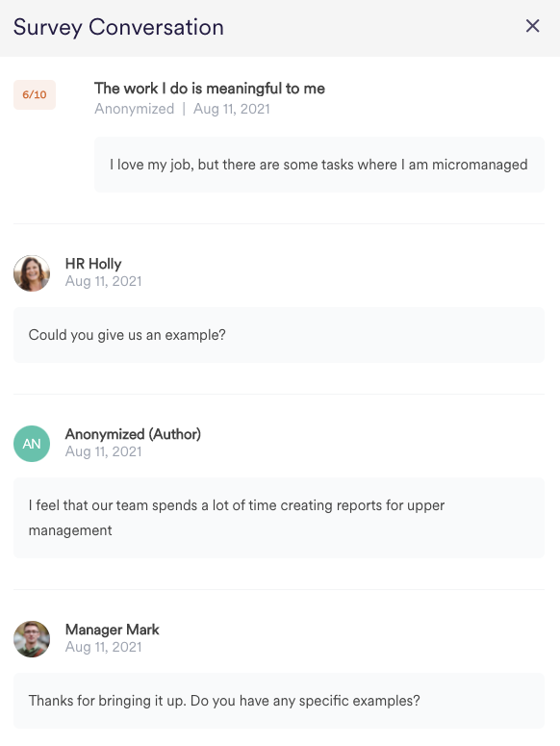Click the word 'management' in the author's reply
The height and width of the screenshot is (746, 560).
point(70,530)
